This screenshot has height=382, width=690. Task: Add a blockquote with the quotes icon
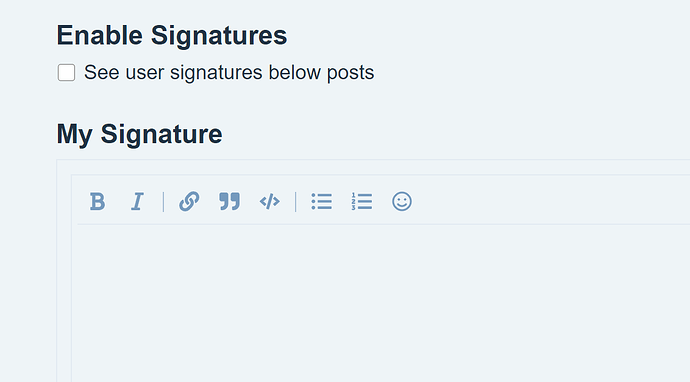pos(230,202)
